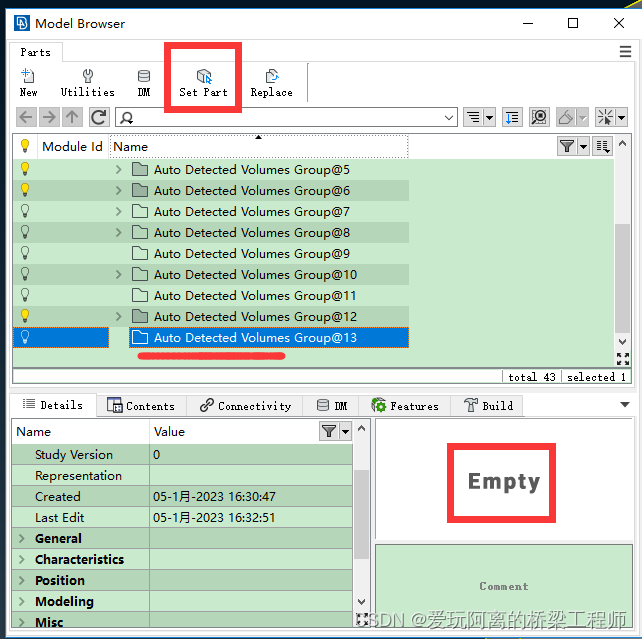Click the find in view icon

[539, 117]
